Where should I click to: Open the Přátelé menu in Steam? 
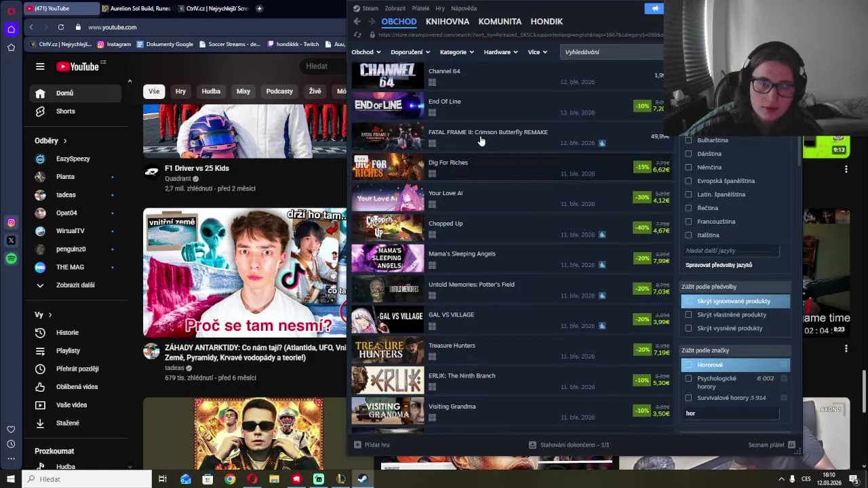tap(420, 8)
